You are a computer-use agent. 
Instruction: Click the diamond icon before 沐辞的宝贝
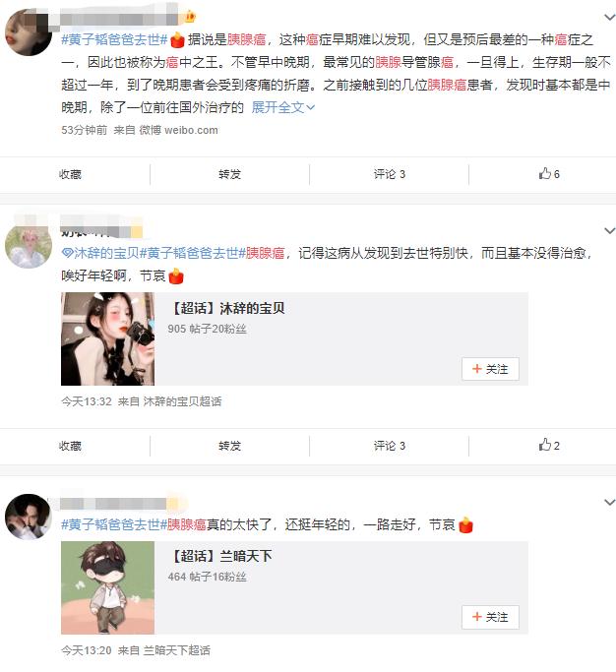click(67, 253)
